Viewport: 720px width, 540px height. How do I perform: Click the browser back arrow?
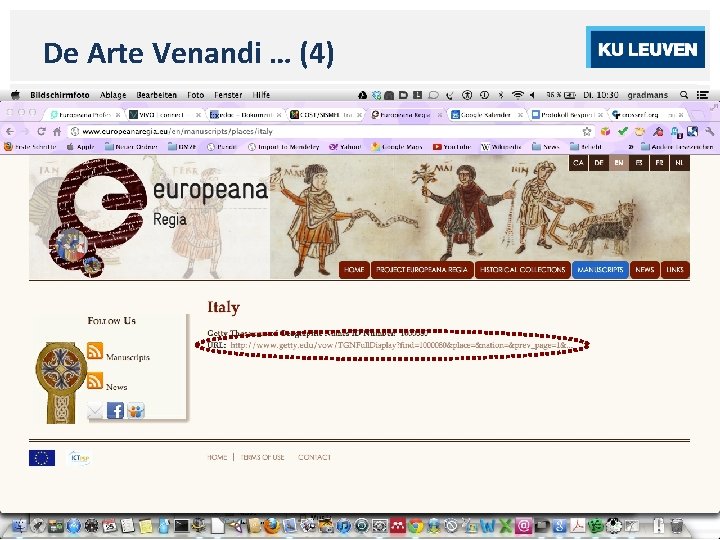(x=10, y=132)
